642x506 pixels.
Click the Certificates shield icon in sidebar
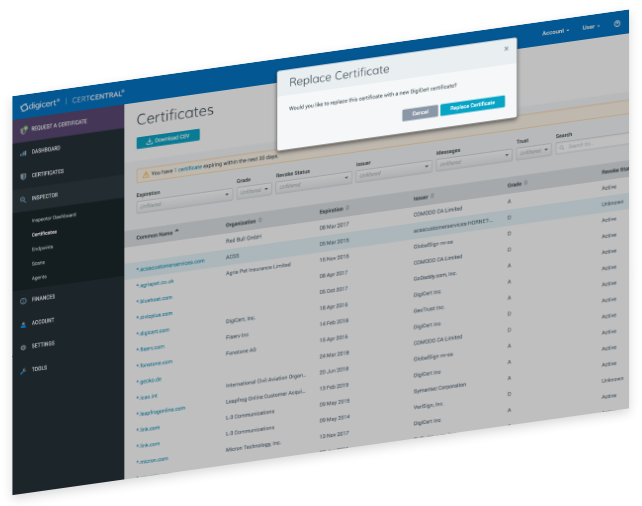(23, 176)
